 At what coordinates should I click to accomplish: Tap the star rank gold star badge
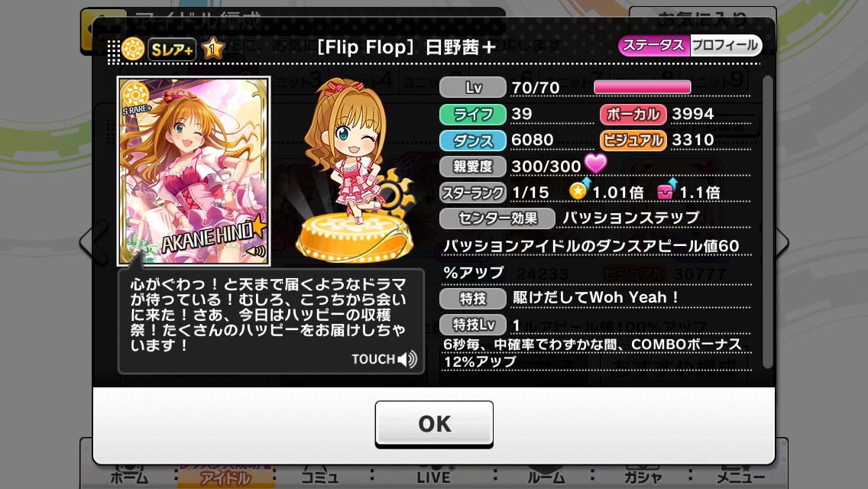[212, 50]
